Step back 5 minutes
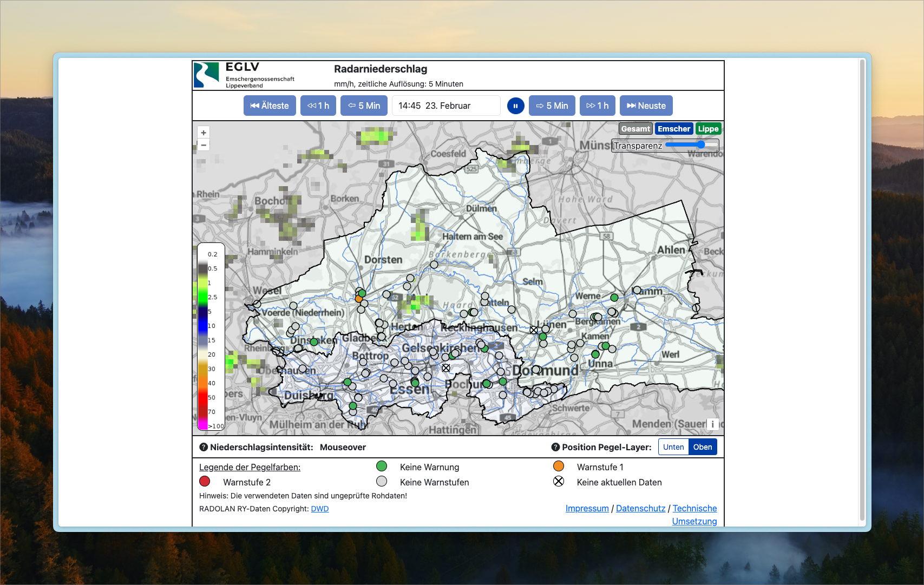The image size is (924, 585). point(364,106)
